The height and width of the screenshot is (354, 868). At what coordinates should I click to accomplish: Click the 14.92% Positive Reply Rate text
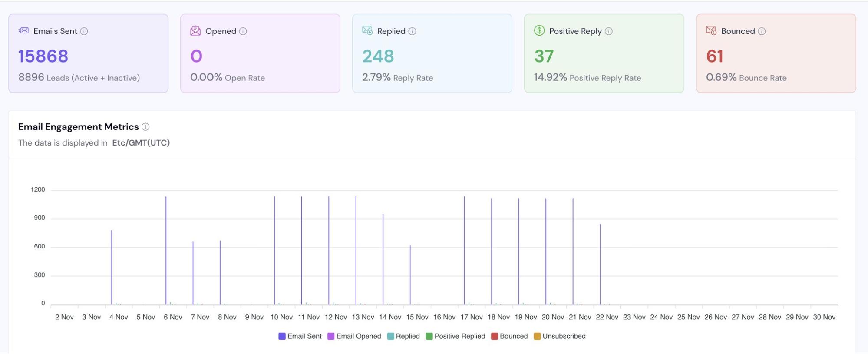[x=587, y=78]
